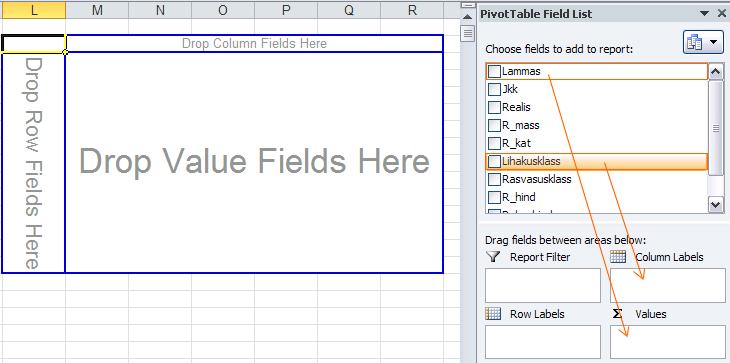This screenshot has height=363, width=730.
Task: Tick the R_kat field checkbox
Action: coord(494,143)
